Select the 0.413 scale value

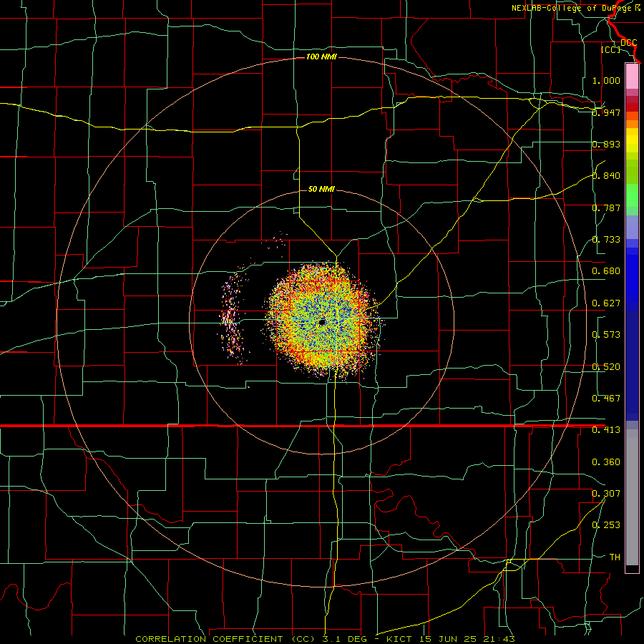coord(606,430)
